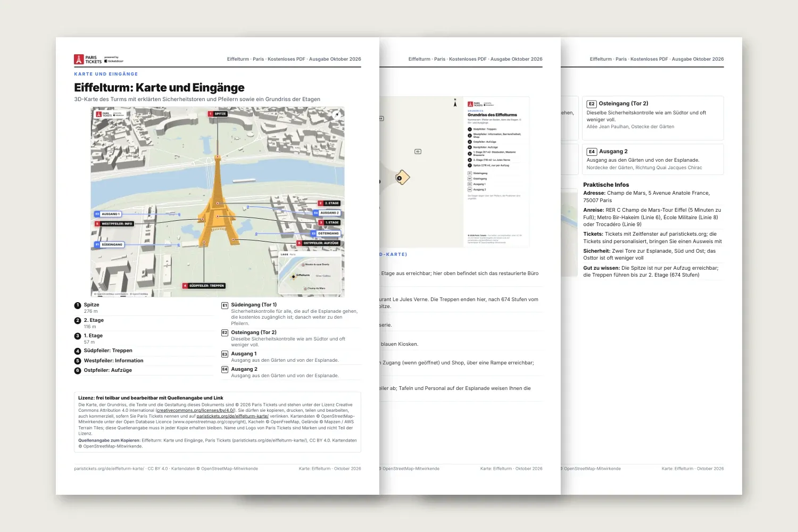The image size is (798, 532).
Task: Click 'Nordecke der Gärten, Richtung Quai Jacques Chirac'
Action: (644, 168)
